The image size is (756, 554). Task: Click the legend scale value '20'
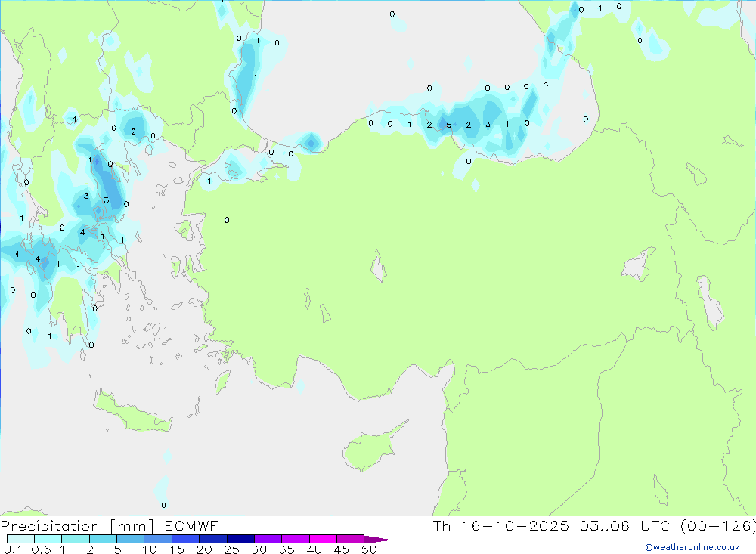pyautogui.click(x=204, y=549)
